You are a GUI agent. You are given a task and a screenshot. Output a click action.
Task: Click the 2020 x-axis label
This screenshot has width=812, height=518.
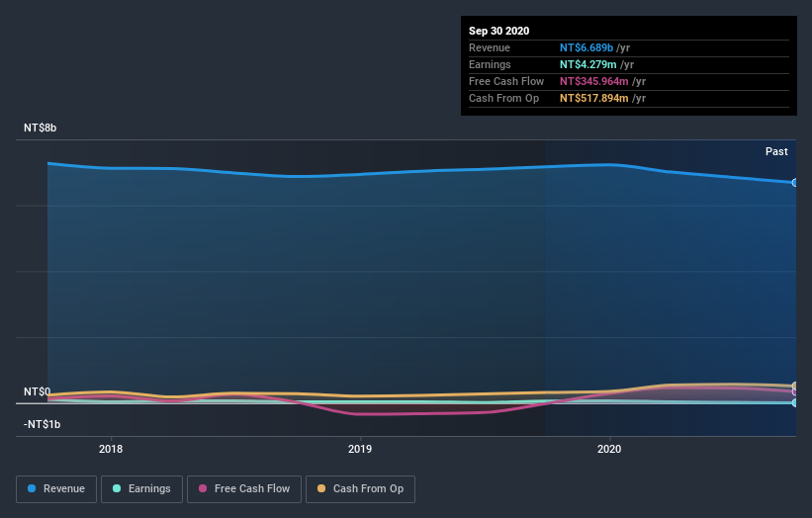click(609, 449)
